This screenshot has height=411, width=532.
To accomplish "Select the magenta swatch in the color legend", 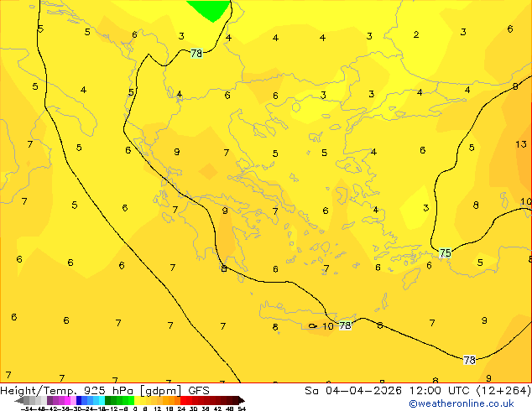I will [x=67, y=400].
